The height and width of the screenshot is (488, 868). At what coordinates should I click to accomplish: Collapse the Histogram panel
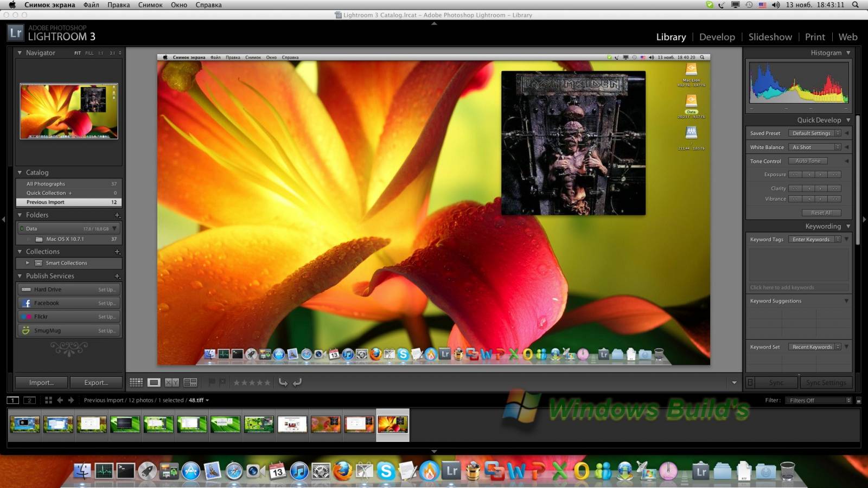pos(848,53)
